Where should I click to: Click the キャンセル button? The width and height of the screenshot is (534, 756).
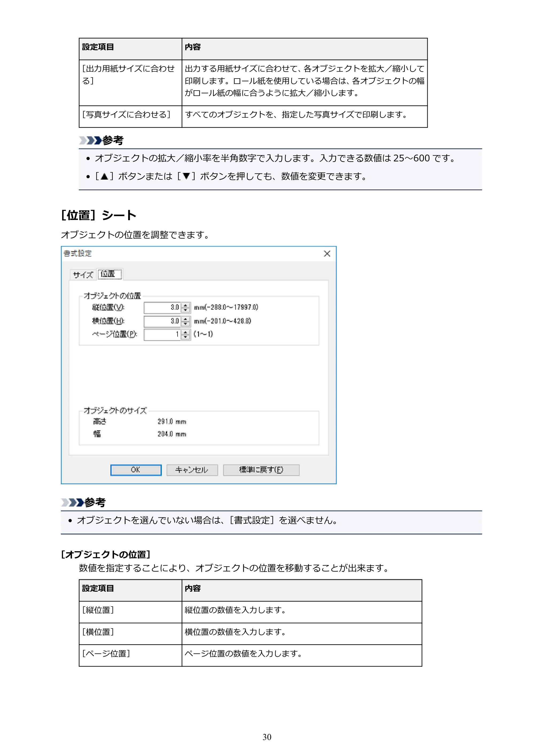point(192,470)
